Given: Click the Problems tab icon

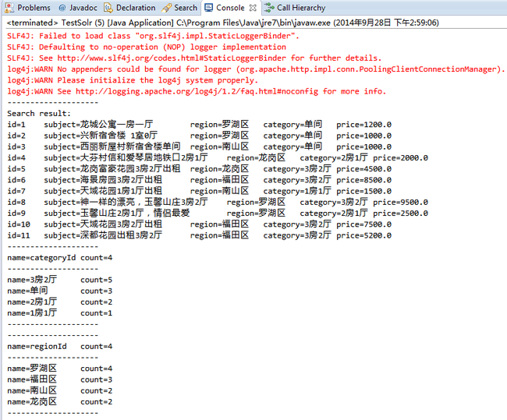Looking at the screenshot, I should point(9,8).
